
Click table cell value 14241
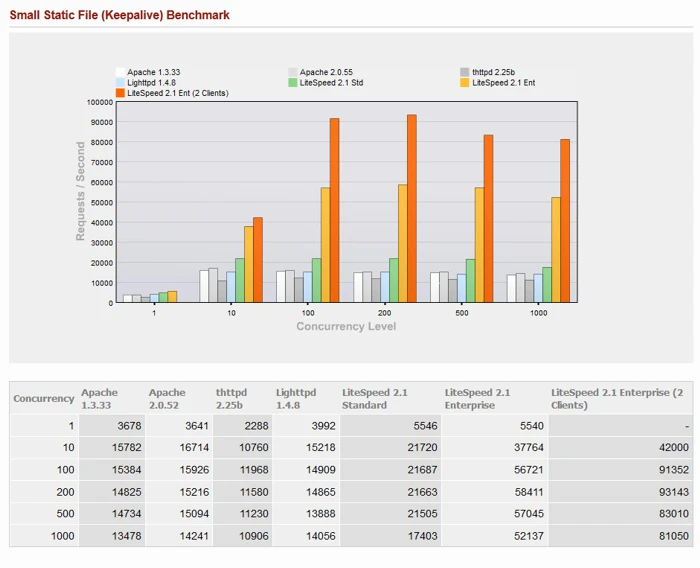pos(194,535)
